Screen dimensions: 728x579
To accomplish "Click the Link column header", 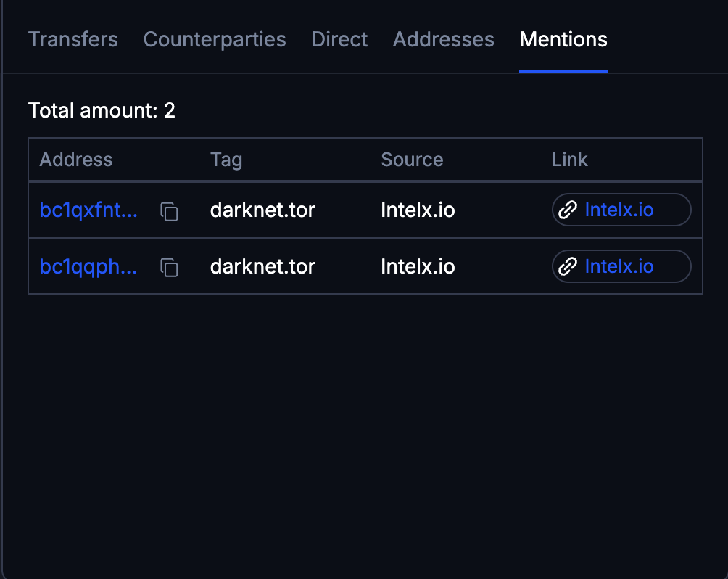I will [569, 159].
